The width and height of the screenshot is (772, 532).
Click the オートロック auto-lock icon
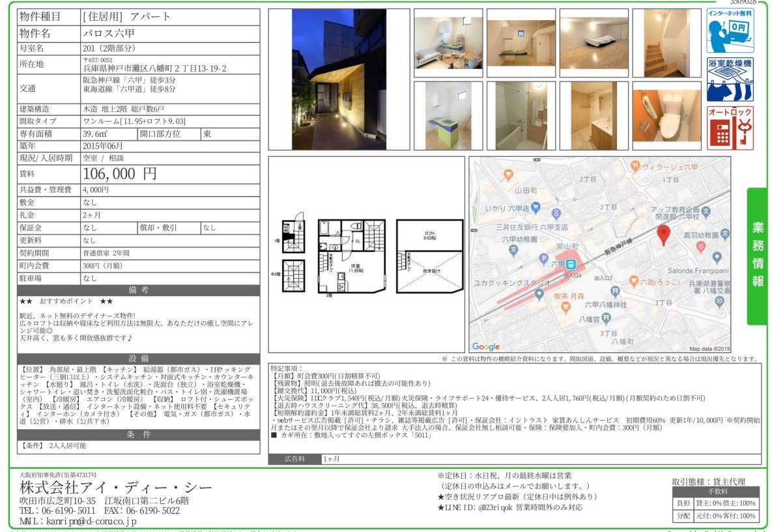pos(730,128)
